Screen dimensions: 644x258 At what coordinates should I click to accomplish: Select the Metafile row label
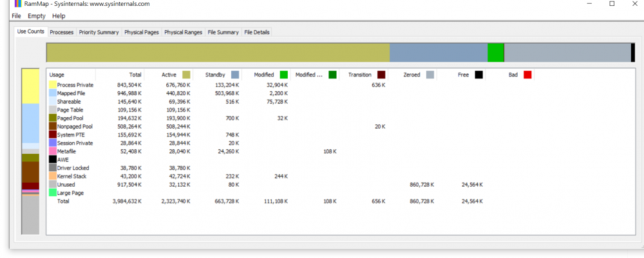(x=66, y=151)
